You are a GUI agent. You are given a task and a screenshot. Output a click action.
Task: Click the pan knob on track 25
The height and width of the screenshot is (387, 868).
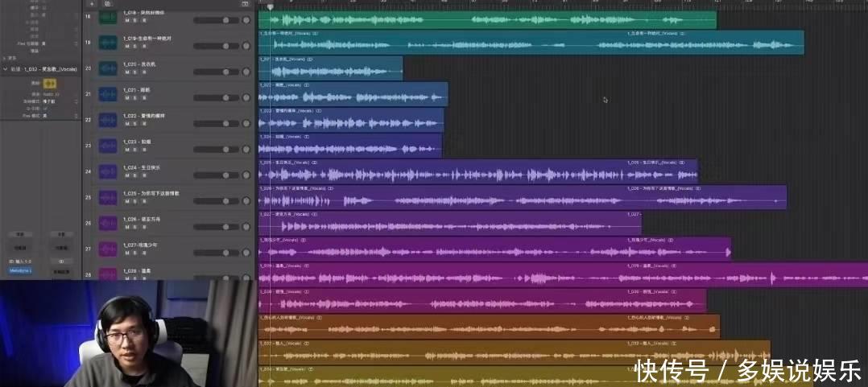(246, 200)
